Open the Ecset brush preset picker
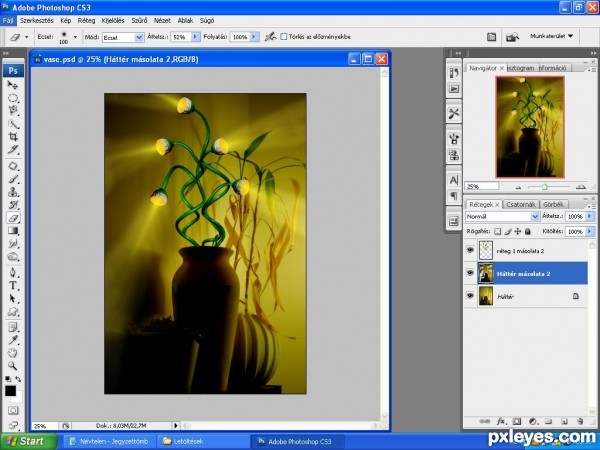The image size is (600, 450). click(x=75, y=37)
